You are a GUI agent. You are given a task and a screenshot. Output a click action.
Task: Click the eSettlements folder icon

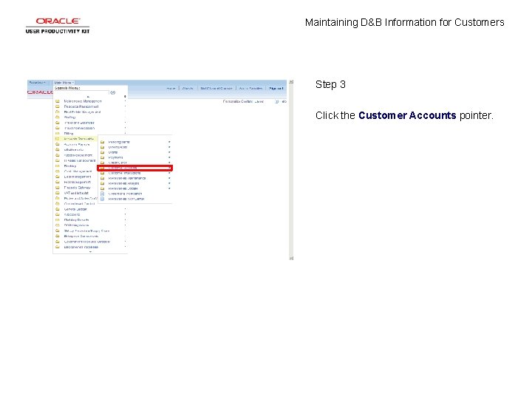point(58,149)
